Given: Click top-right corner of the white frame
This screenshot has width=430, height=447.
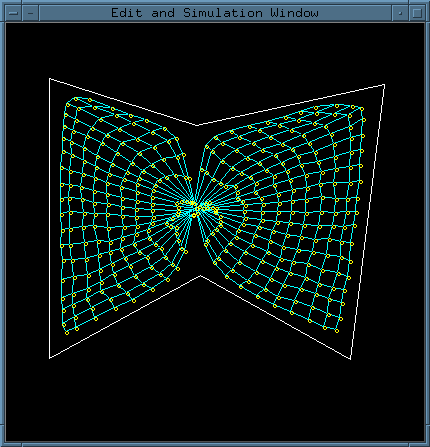Looking at the screenshot, I should (x=384, y=85).
